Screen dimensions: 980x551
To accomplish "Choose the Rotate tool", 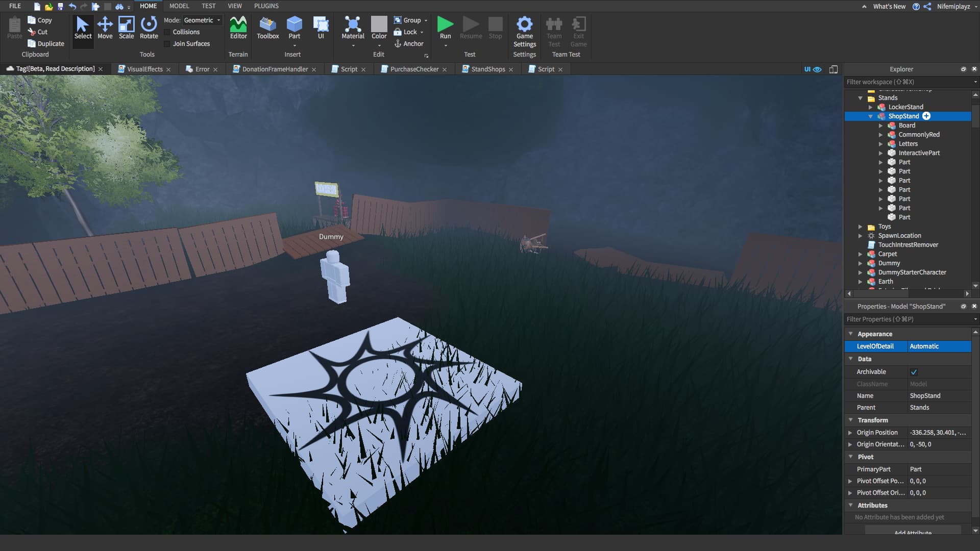I will click(149, 28).
